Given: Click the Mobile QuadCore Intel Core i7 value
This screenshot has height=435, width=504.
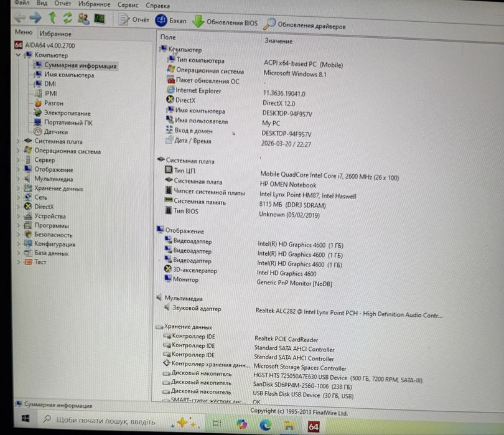Looking at the screenshot, I should (329, 176).
